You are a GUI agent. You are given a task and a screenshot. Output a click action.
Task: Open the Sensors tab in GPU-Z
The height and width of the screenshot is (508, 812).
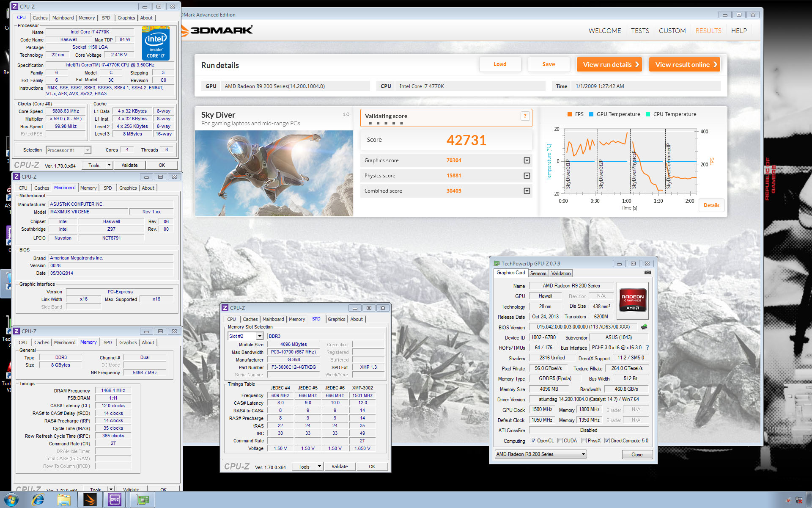[x=538, y=273]
